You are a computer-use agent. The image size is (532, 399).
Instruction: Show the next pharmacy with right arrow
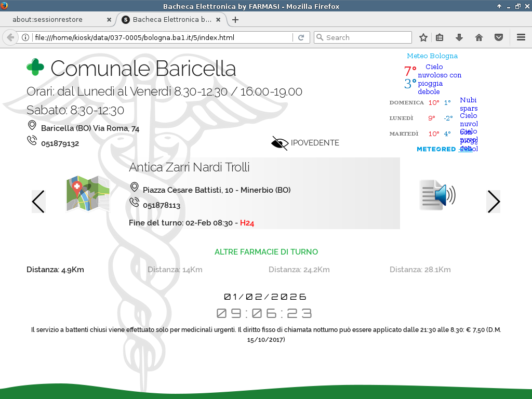pos(493,202)
